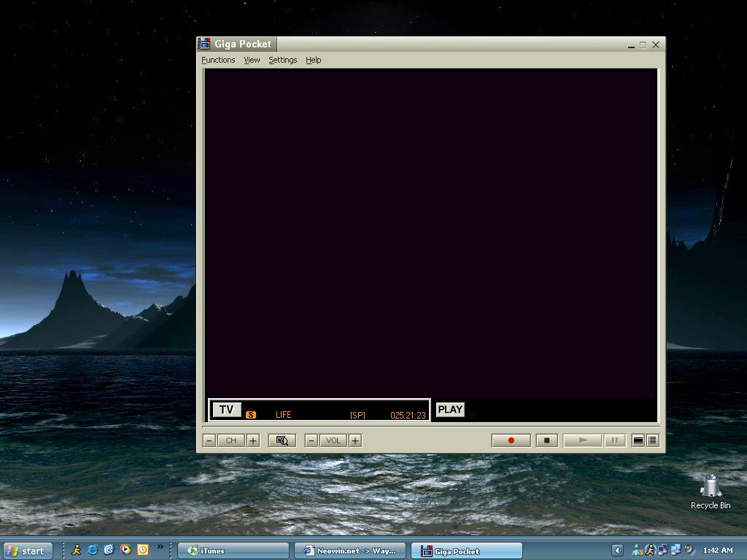This screenshot has width=747, height=560.
Task: Raise volume with VOL plus button
Action: point(355,440)
